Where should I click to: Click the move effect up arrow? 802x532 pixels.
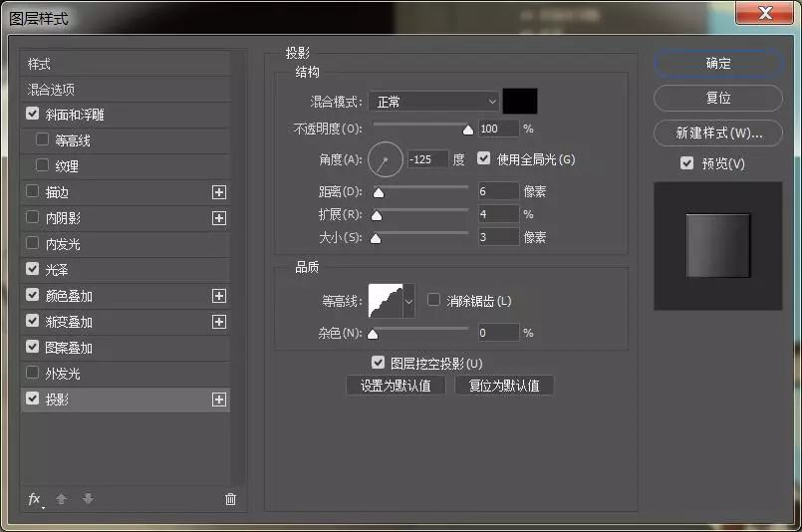point(62,499)
